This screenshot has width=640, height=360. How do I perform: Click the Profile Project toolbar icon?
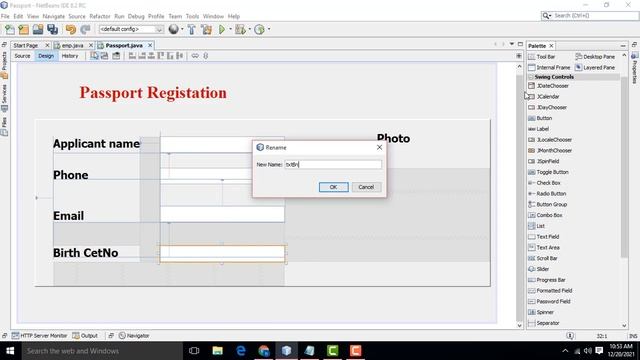[259, 29]
